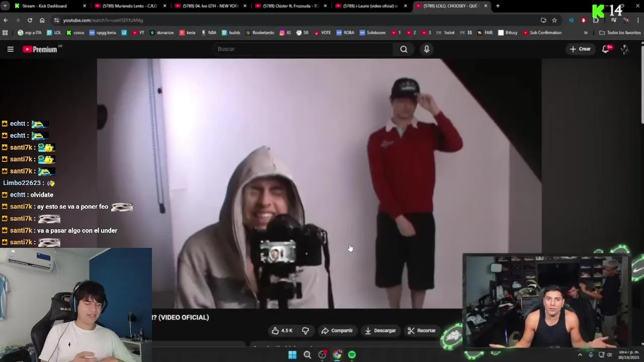Open the browser extensions puzzle icon

point(596,20)
